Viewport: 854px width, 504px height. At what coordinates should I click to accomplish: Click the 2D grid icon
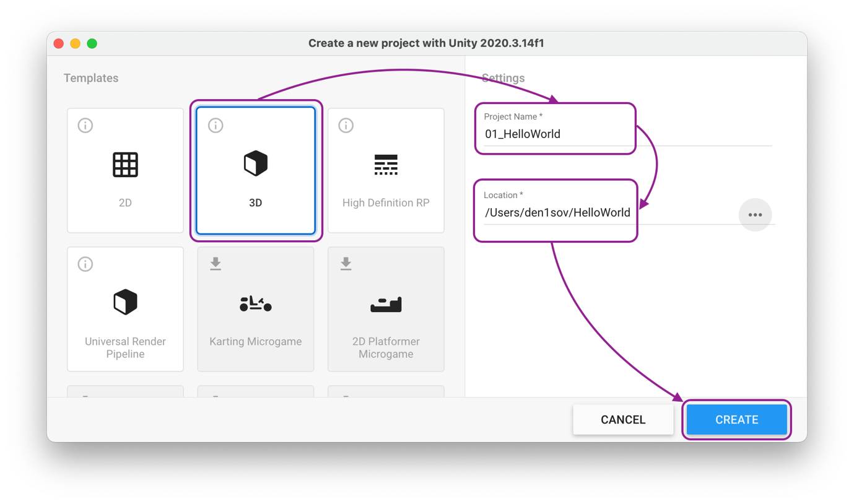point(125,165)
